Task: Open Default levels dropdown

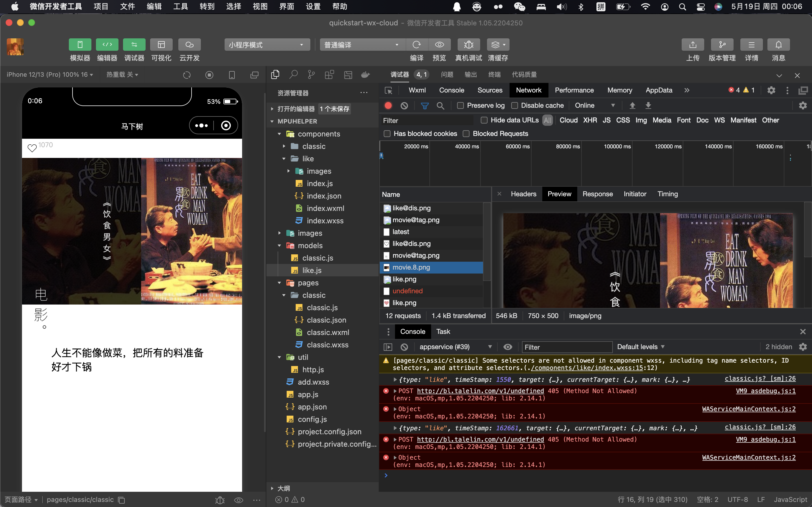Action: pyautogui.click(x=641, y=347)
